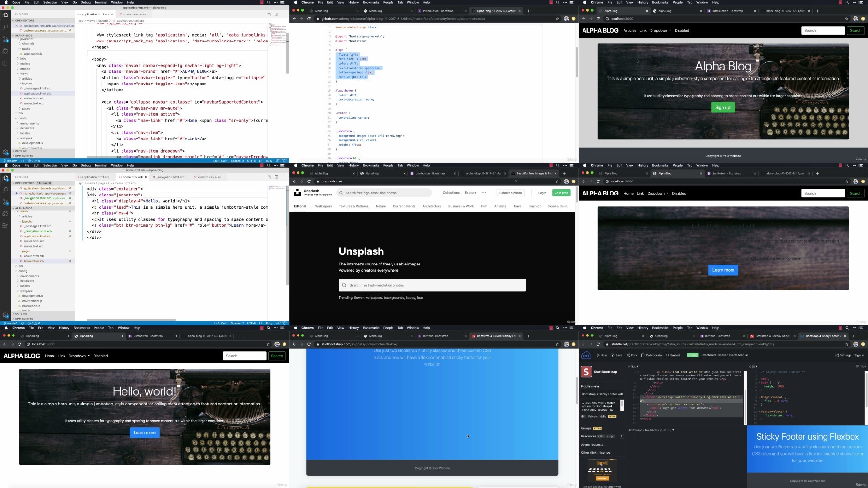The height and width of the screenshot is (488, 868).
Task: Open the 'JavaScript + No-Library' dropdown in JSFiddle
Action: click(x=651, y=430)
